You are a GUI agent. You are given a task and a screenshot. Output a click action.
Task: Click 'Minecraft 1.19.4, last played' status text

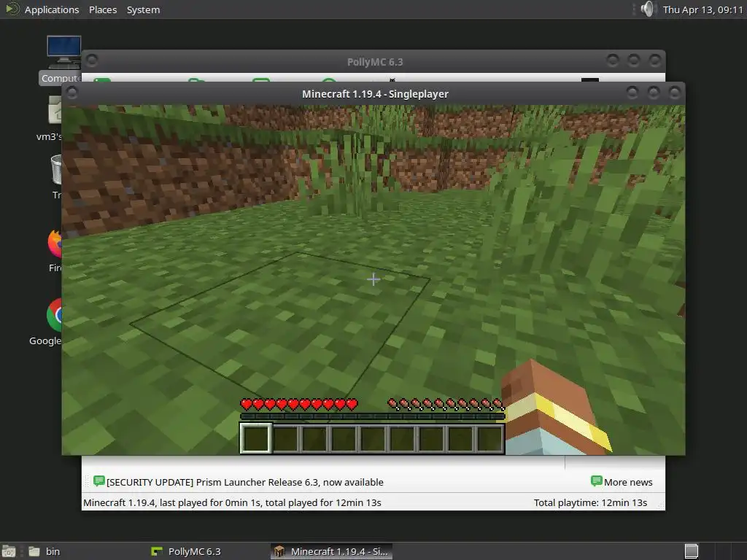[x=232, y=502]
